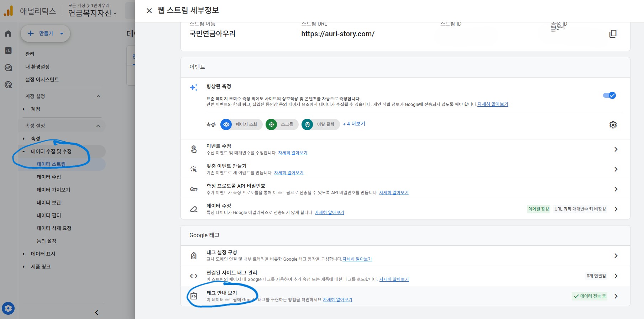Click the 이메일 활성 status badge
The image size is (644, 319).
pyautogui.click(x=539, y=209)
